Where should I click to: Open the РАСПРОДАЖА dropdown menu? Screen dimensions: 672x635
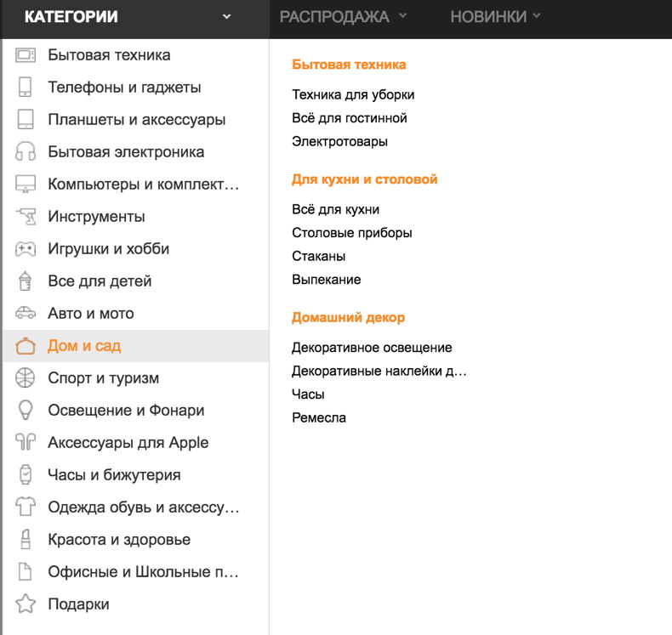(x=344, y=17)
